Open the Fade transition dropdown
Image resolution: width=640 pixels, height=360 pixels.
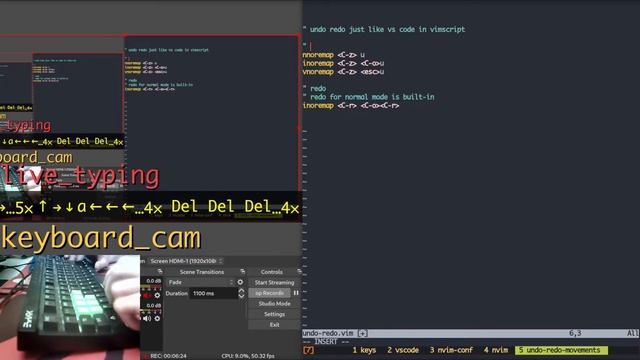click(200, 282)
